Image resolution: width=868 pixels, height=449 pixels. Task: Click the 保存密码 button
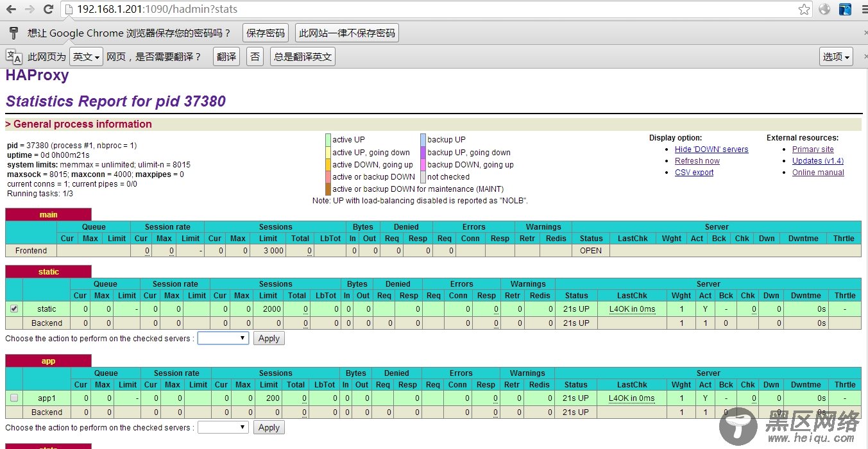pyautogui.click(x=266, y=33)
